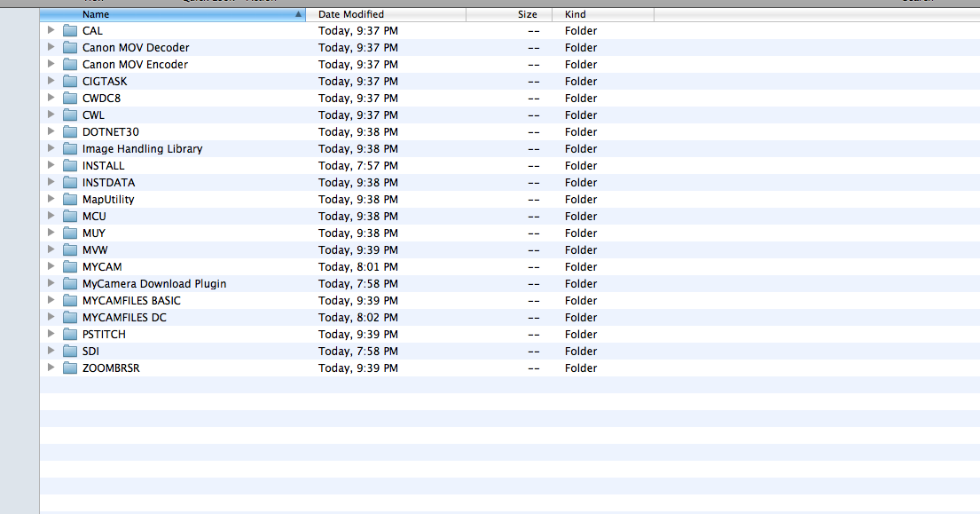Click the ZOOMBRSR folder icon
The height and width of the screenshot is (514, 980).
tap(70, 368)
